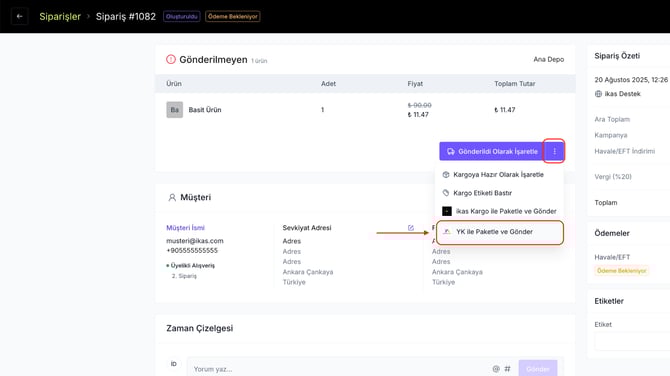Viewport: 670px width, 376px height.
Task: Click the Zaman Çizelgesi heading
Action: (200, 328)
